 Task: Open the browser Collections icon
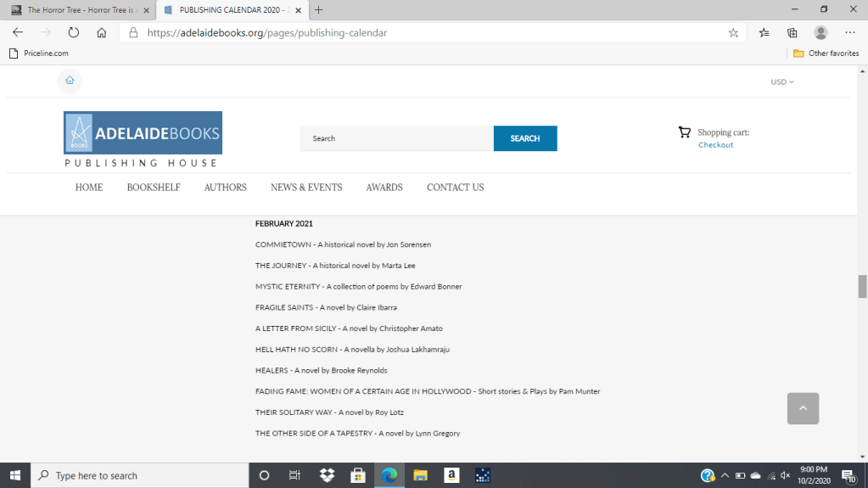click(x=792, y=33)
